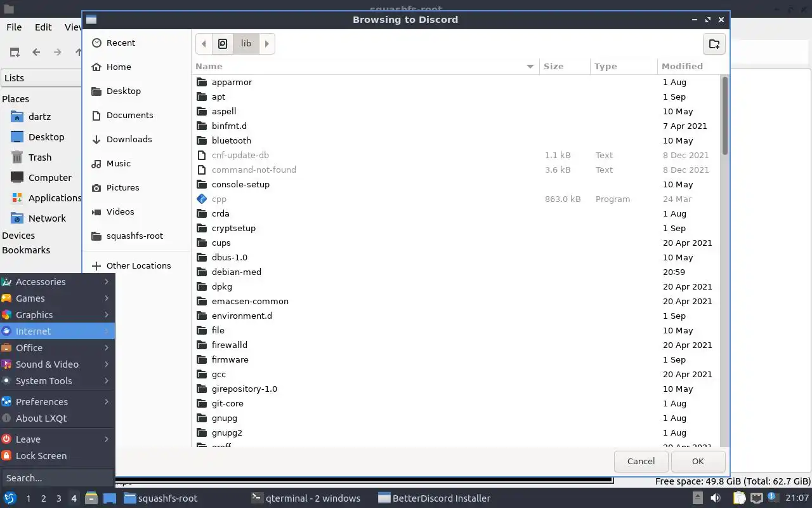Click the file manager quick-launch icon on the taskbar

pos(91,498)
